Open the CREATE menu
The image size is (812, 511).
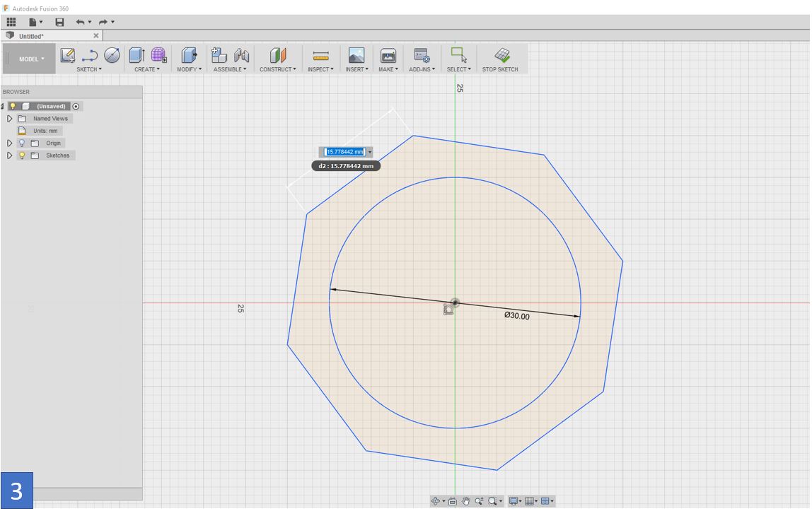[x=147, y=69]
